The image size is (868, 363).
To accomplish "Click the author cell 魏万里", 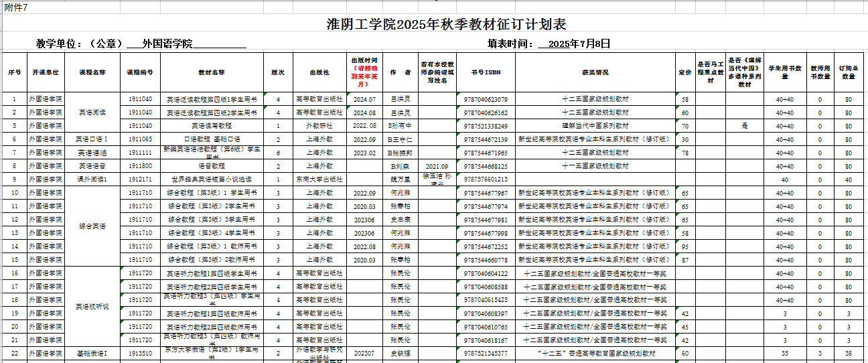I will tap(401, 179).
